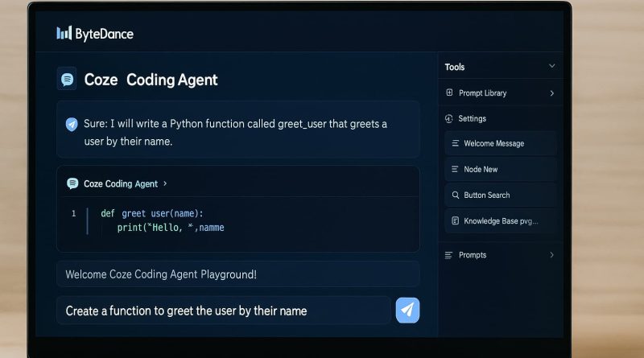644x358 pixels.
Task: Click the Coze chat bubble icon beside title
Action: tap(67, 79)
